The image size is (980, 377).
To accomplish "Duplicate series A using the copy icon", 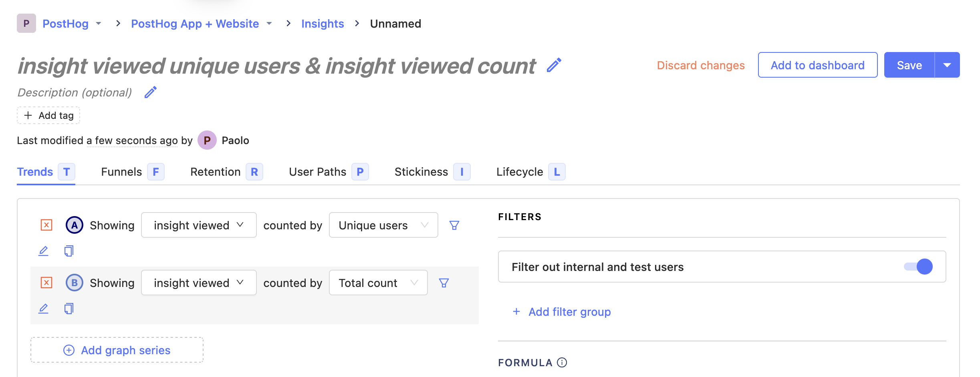I will pos(69,251).
